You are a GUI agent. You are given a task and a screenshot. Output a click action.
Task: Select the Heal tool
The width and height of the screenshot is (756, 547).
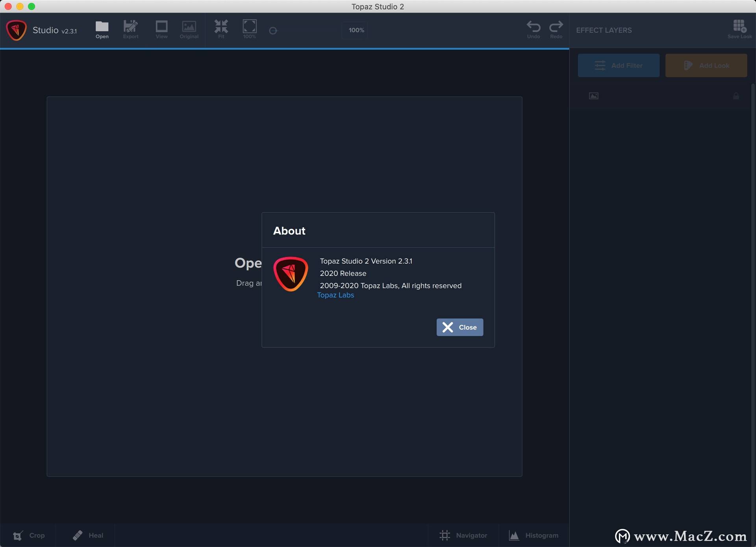tap(88, 535)
